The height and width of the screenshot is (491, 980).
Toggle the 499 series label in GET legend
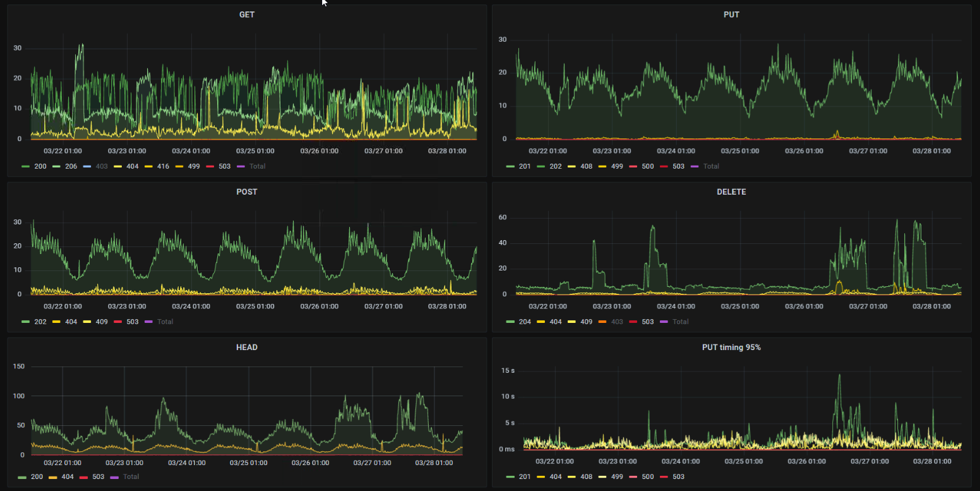[x=194, y=166]
